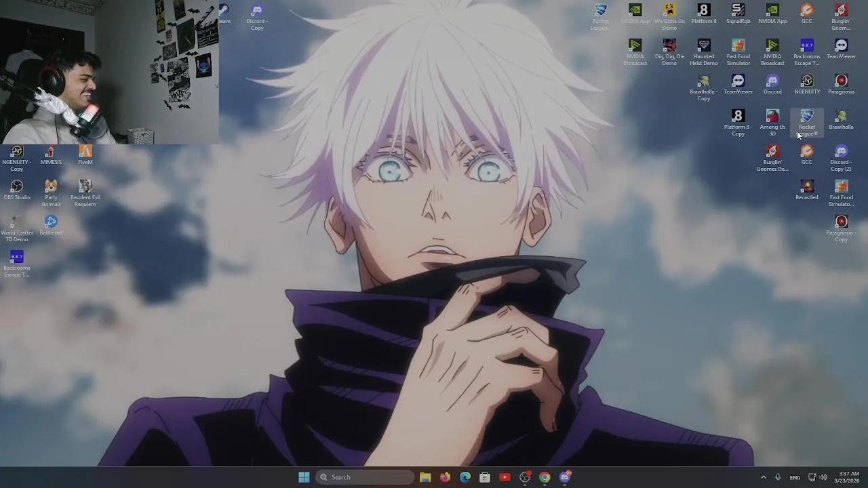Open the ENG language switcher
868x488 pixels.
coord(795,477)
